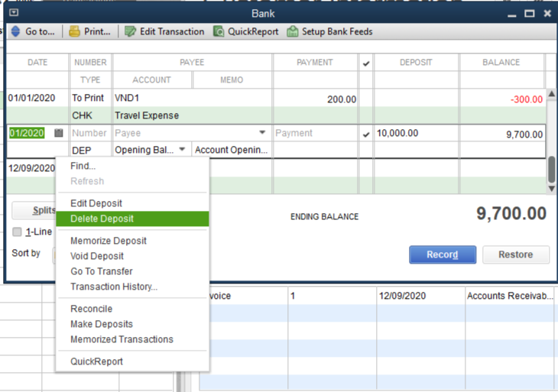Click the Record button
The width and height of the screenshot is (558, 392).
click(x=443, y=254)
